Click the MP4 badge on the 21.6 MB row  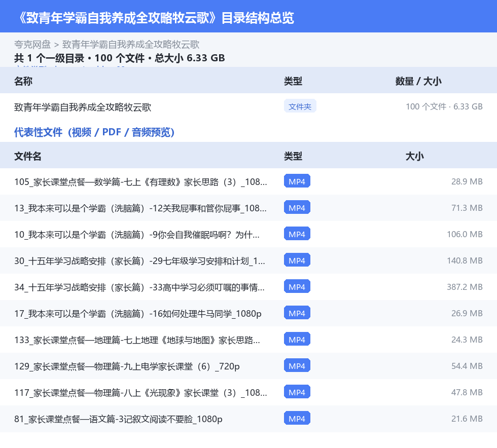(x=297, y=418)
